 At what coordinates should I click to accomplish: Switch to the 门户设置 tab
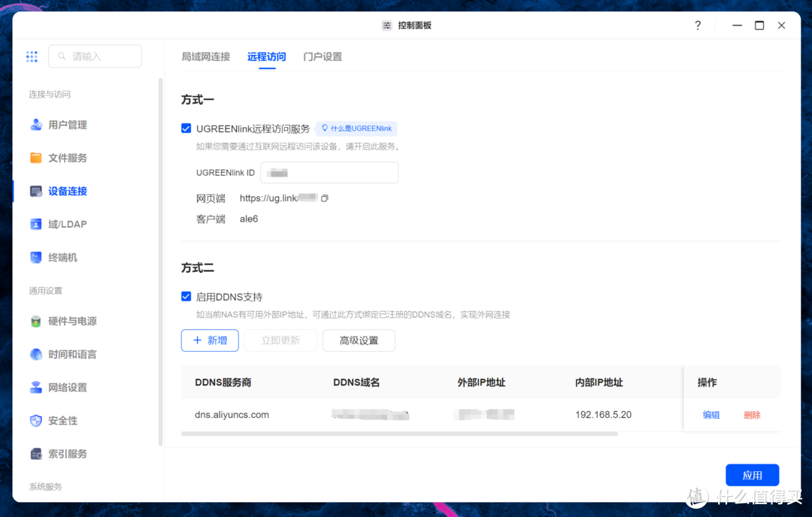coord(322,56)
